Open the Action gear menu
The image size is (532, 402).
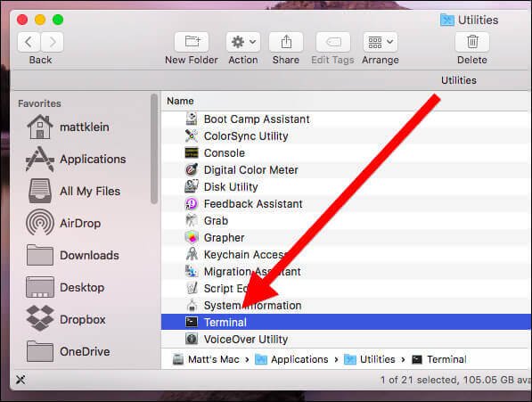point(243,42)
